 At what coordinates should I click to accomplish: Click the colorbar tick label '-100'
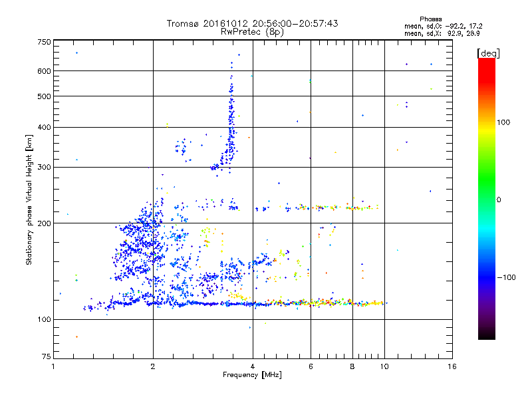point(507,277)
